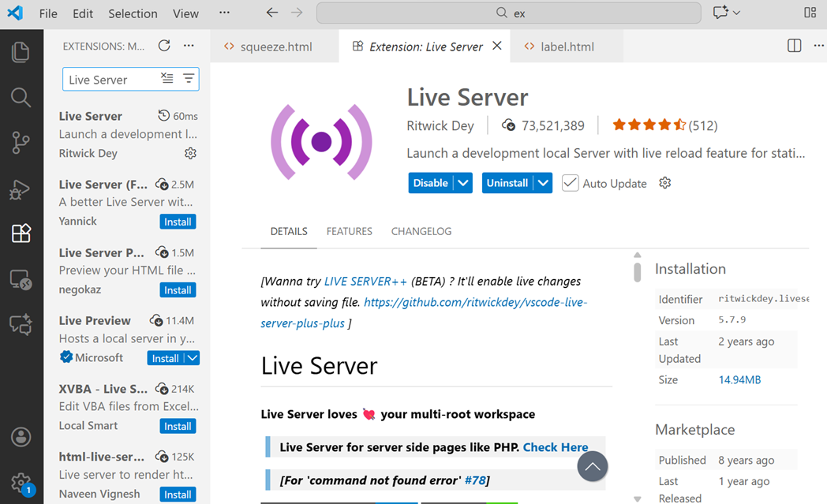Viewport: 827px width, 504px height.
Task: Open the Explorer view in activity bar
Action: (x=21, y=53)
